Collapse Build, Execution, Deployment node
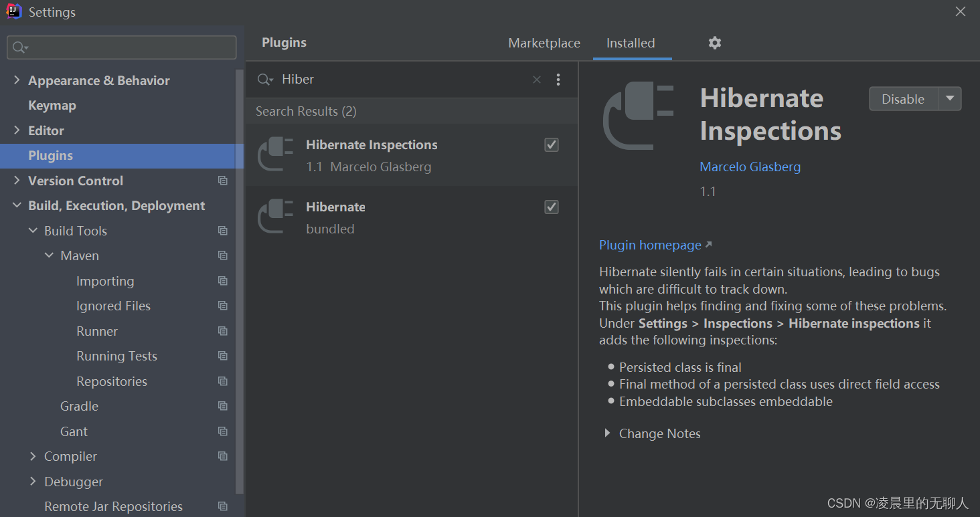 pos(17,206)
